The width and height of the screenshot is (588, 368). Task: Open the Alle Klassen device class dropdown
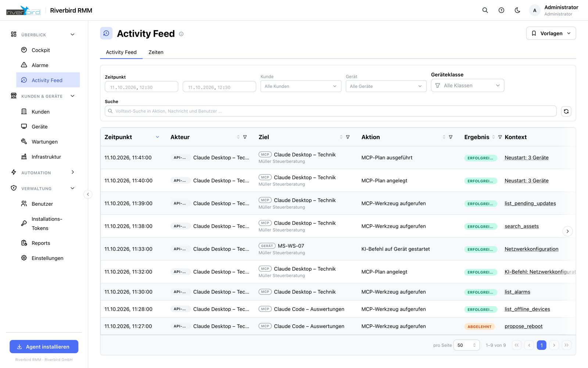(467, 85)
